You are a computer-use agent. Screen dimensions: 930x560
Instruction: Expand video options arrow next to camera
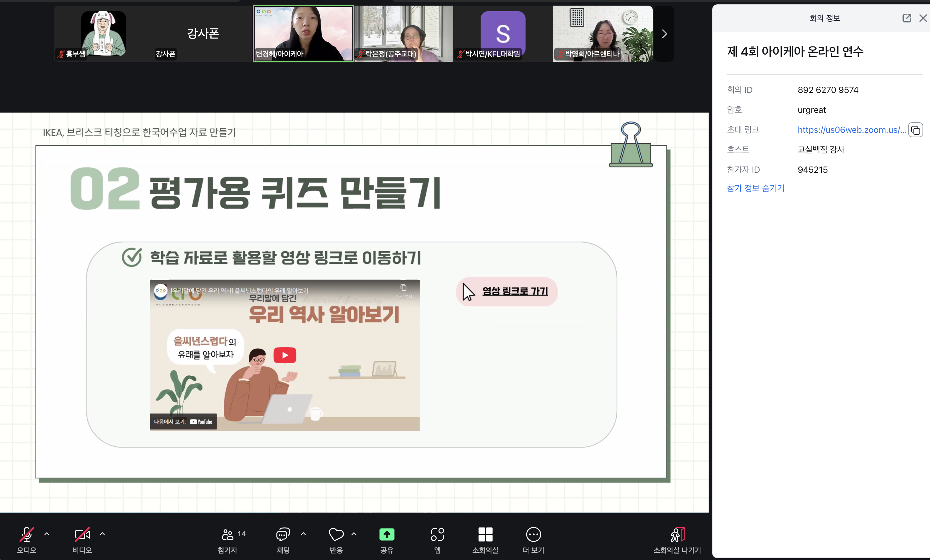coord(102,533)
